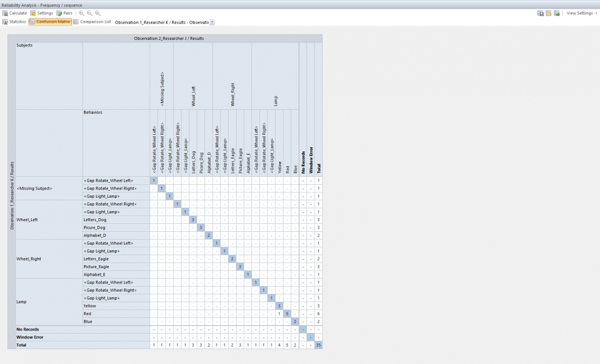Click the Calculate toolbar button

(x=14, y=13)
